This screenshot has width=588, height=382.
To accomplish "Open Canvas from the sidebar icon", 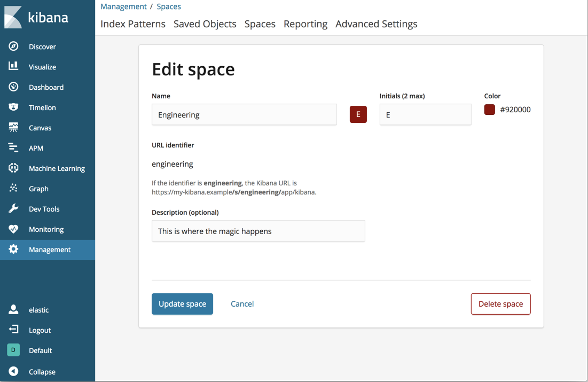I will click(x=13, y=128).
